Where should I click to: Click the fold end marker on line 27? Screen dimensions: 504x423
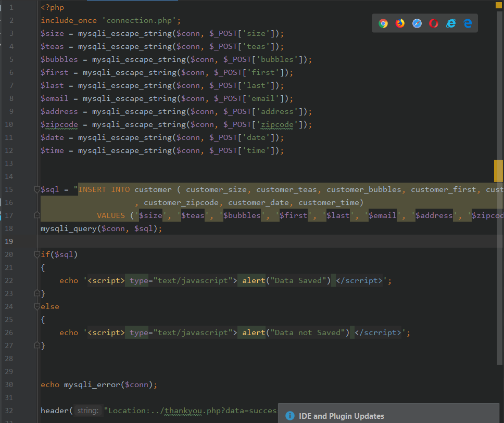click(37, 345)
